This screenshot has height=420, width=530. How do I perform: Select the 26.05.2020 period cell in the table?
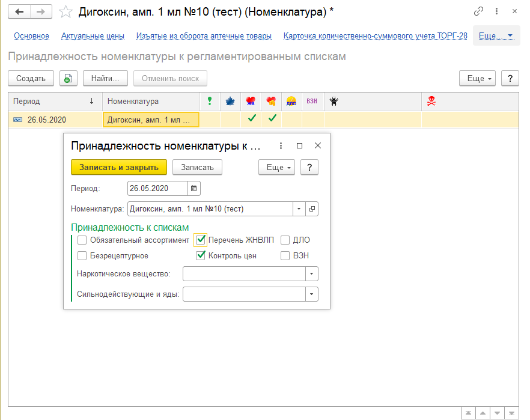click(x=55, y=120)
